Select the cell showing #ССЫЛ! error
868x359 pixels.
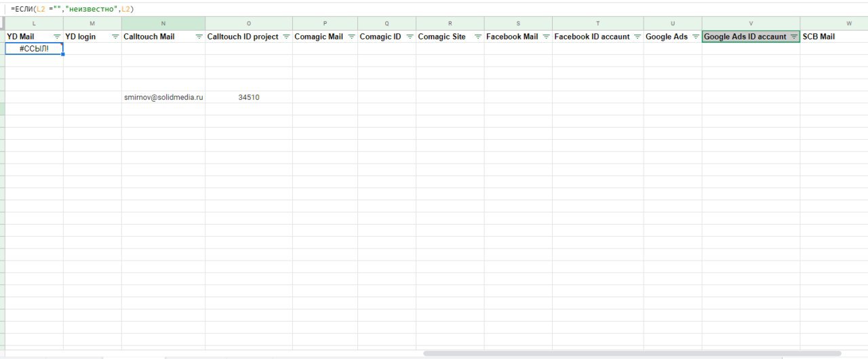tap(34, 49)
